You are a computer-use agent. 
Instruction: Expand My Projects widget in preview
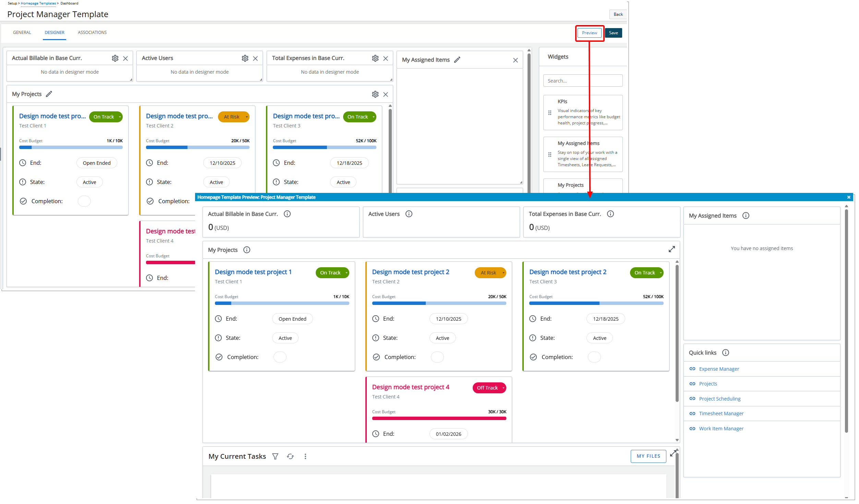[x=672, y=249]
